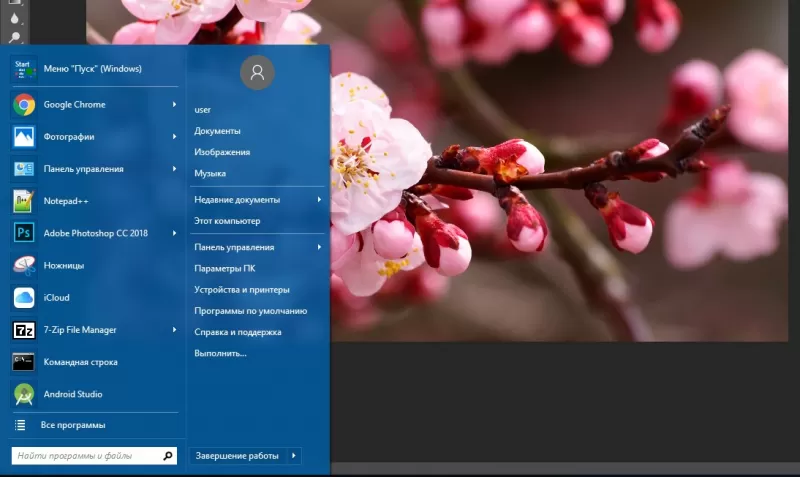Screen dimensions: 800x477
Task: Expand Google Chrome jump list arrow
Action: pyautogui.click(x=175, y=105)
